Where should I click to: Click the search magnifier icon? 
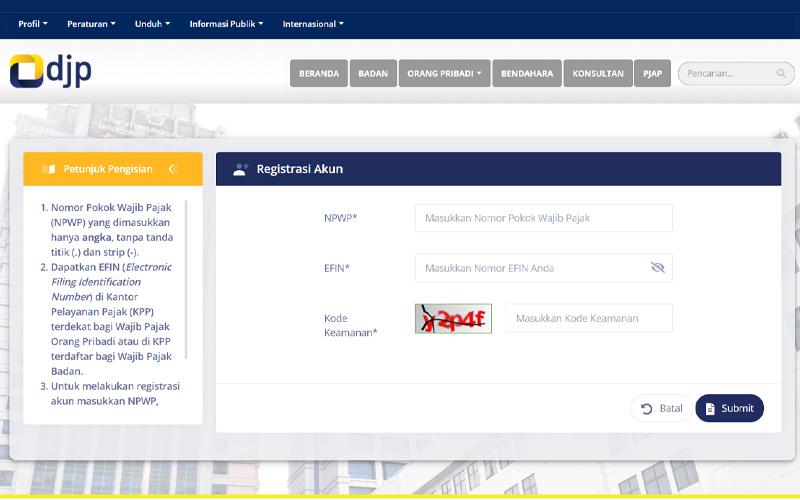point(781,74)
